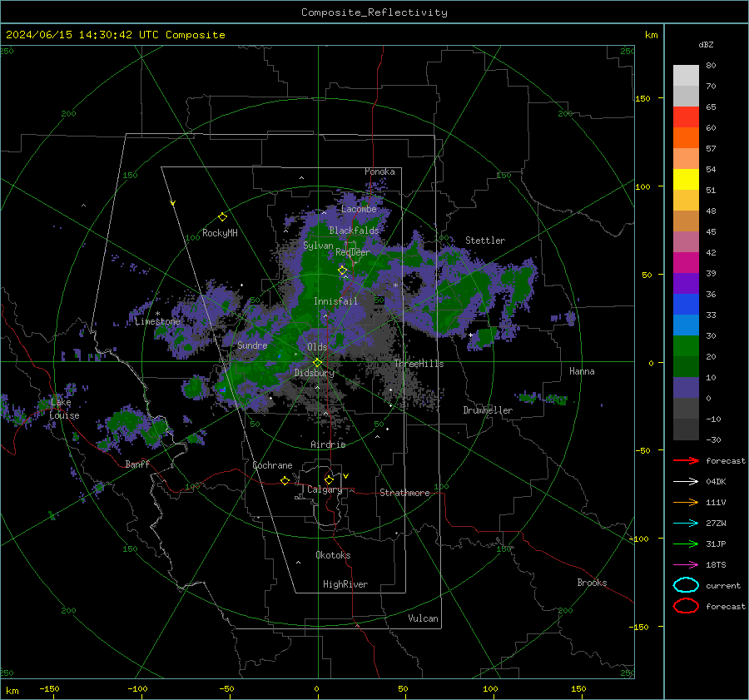Click the ThreeHills label

point(419,364)
